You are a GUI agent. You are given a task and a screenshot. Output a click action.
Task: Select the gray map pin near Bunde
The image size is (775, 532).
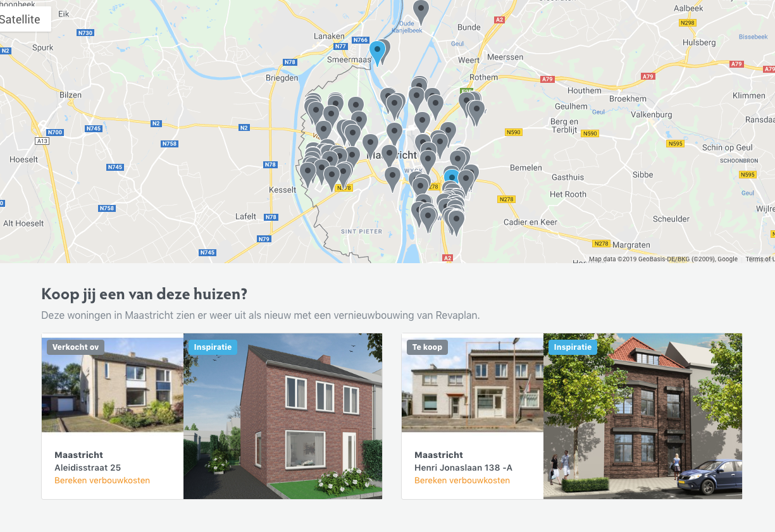(421, 12)
